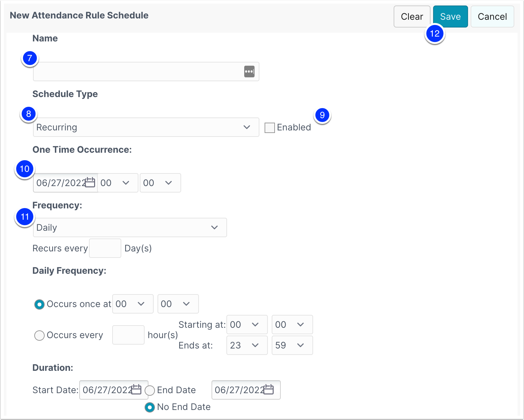Click the Clear button
524x420 pixels.
tap(412, 17)
